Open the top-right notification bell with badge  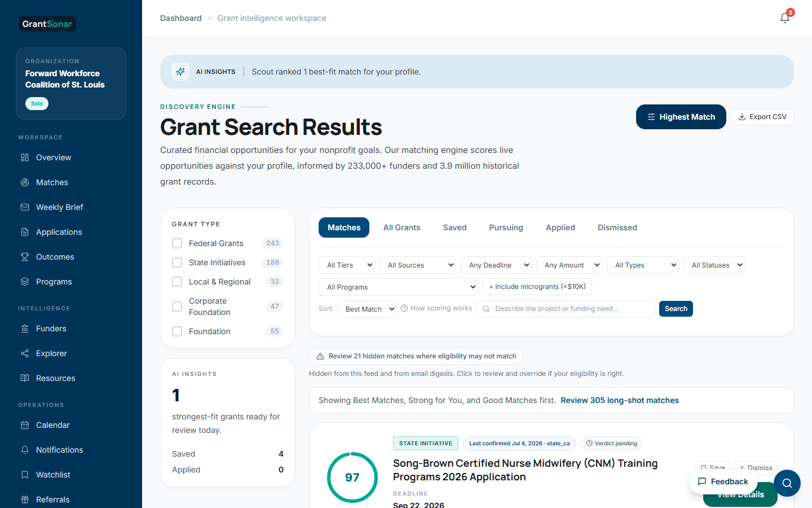pyautogui.click(x=785, y=18)
